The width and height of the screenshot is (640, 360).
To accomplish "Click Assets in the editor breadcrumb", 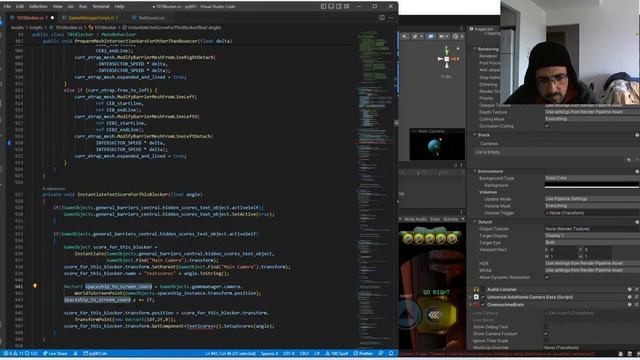I will tap(17, 28).
